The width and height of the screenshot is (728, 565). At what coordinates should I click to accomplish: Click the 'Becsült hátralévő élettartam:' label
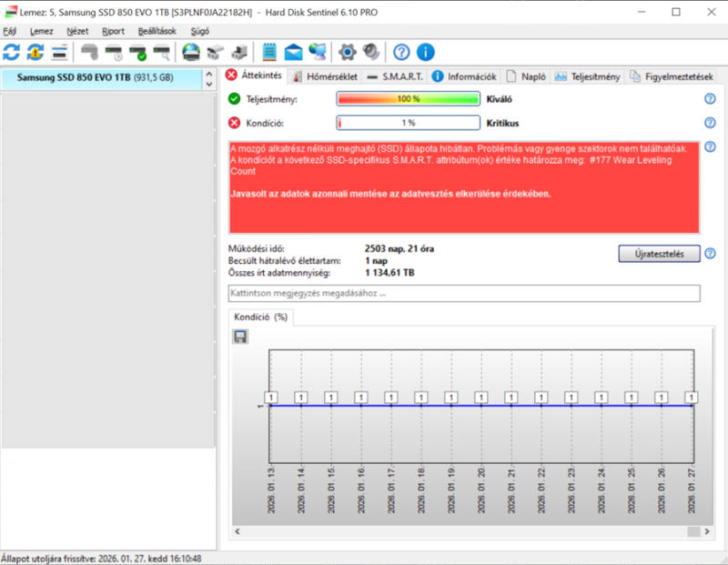284,261
